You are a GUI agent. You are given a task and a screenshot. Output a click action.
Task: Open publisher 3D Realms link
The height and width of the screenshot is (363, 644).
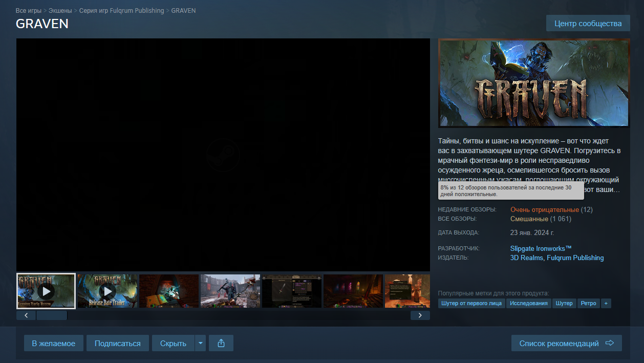pos(527,258)
